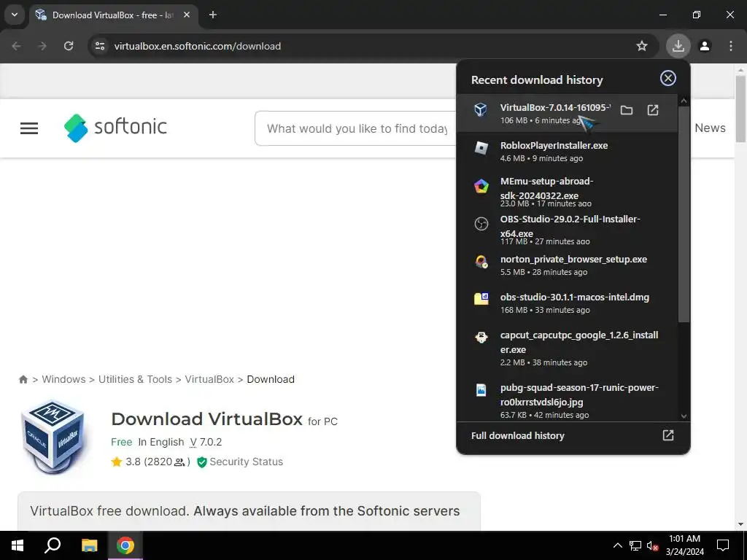Click the Roblox file icon

[x=481, y=148]
